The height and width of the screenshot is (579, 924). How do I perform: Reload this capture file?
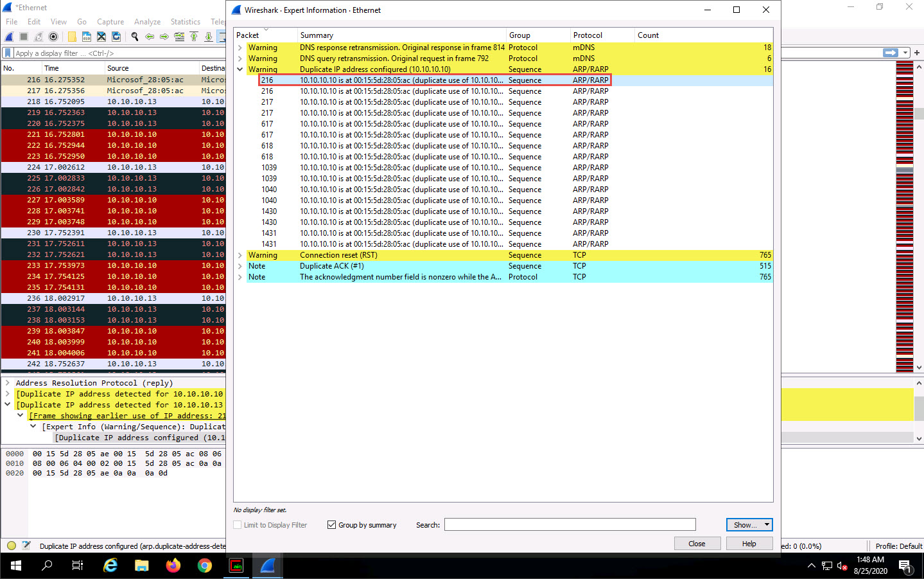click(116, 37)
